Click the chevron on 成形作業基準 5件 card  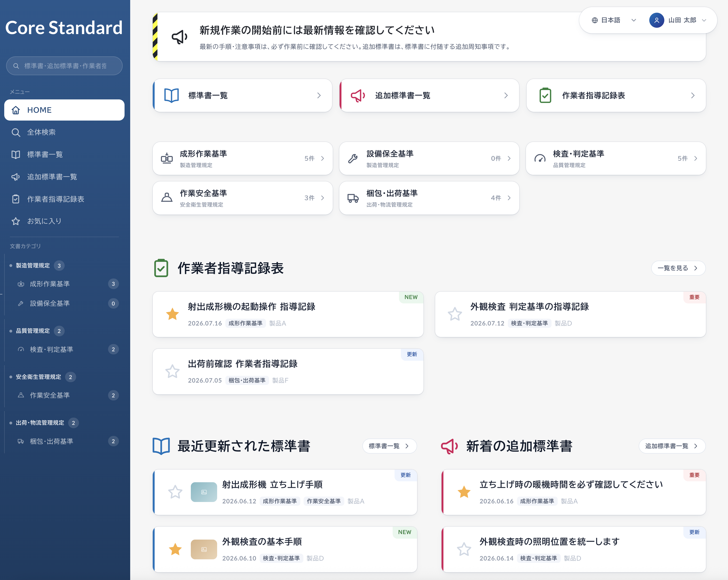[x=322, y=158]
